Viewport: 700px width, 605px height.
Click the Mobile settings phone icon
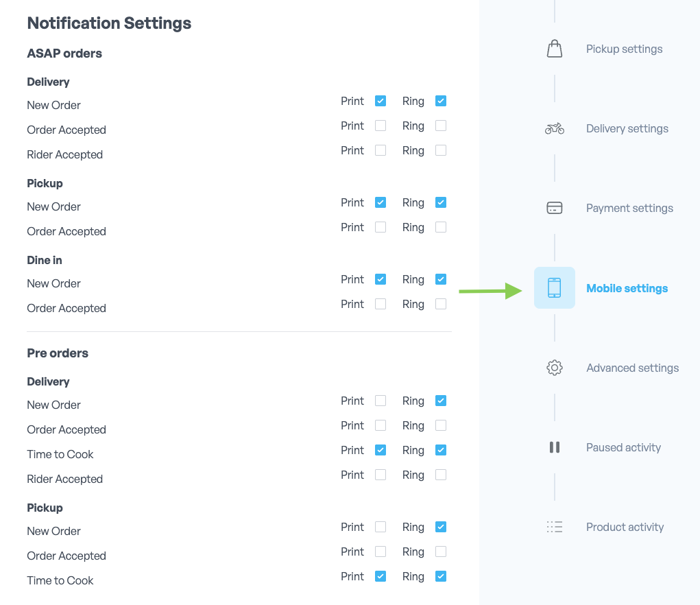click(555, 287)
